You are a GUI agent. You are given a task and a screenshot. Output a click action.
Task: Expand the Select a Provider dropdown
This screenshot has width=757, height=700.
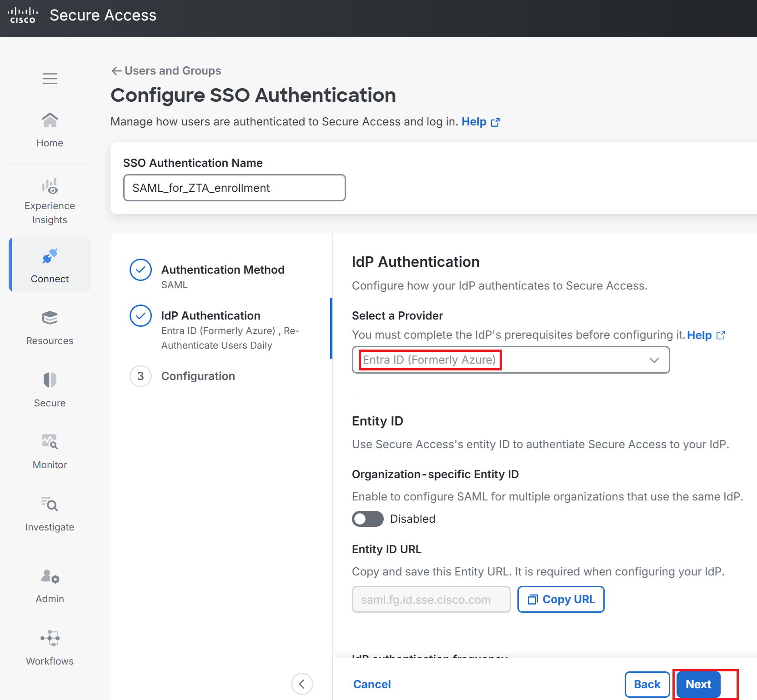[511, 360]
